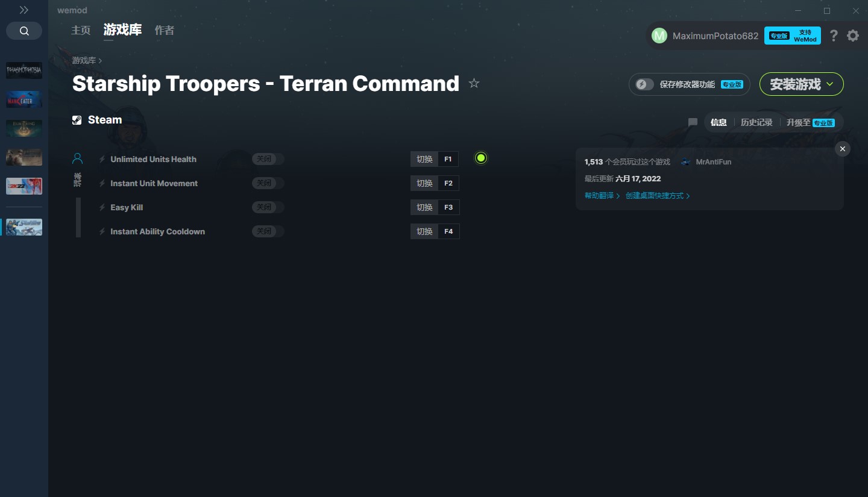This screenshot has width=868, height=497.
Task: Open fourth game thumbnail in sidebar
Action: [x=24, y=157]
